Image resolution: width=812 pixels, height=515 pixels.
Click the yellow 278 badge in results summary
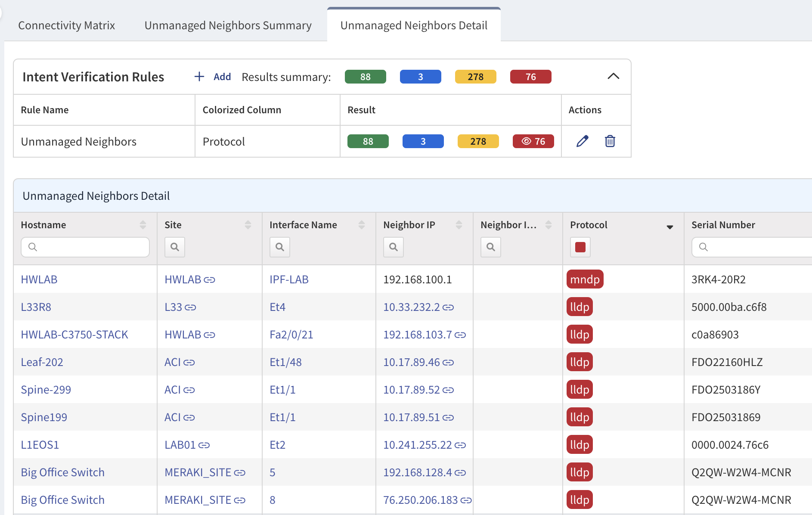point(475,77)
